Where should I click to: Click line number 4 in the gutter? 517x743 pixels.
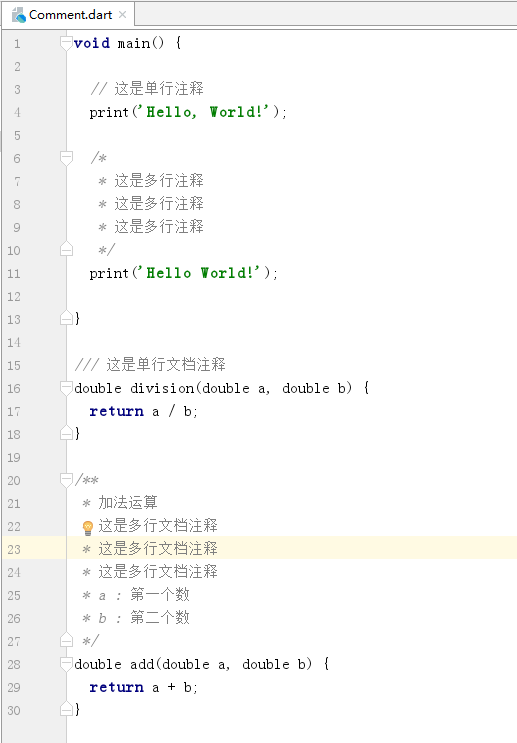17,112
